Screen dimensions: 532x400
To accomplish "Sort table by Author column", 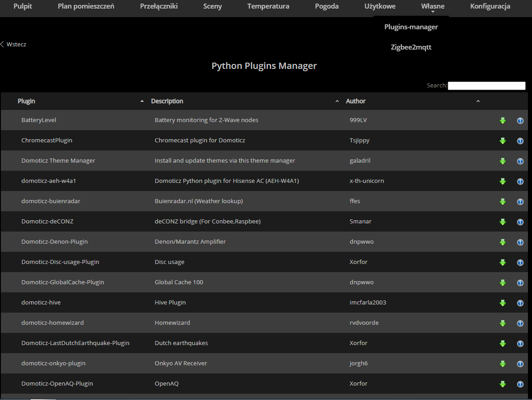I will coord(413,101).
